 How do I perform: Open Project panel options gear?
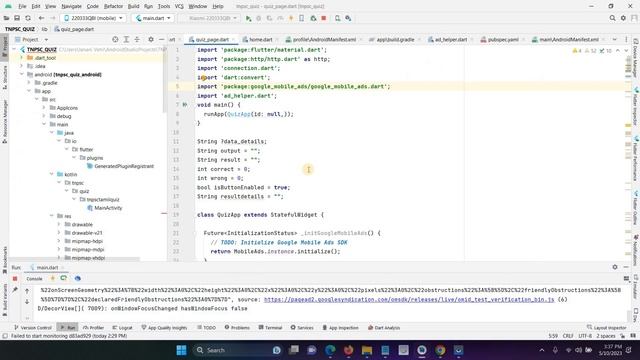(x=151, y=40)
